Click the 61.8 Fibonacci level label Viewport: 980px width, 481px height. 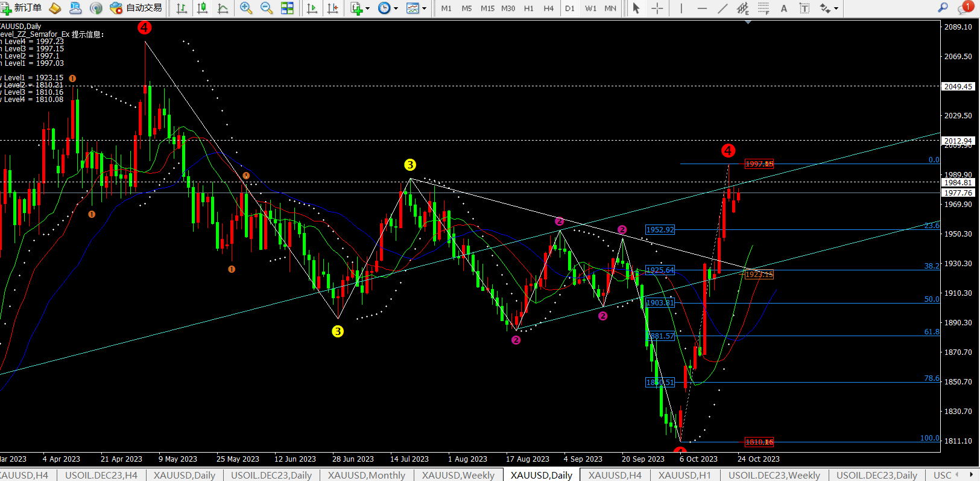(932, 332)
